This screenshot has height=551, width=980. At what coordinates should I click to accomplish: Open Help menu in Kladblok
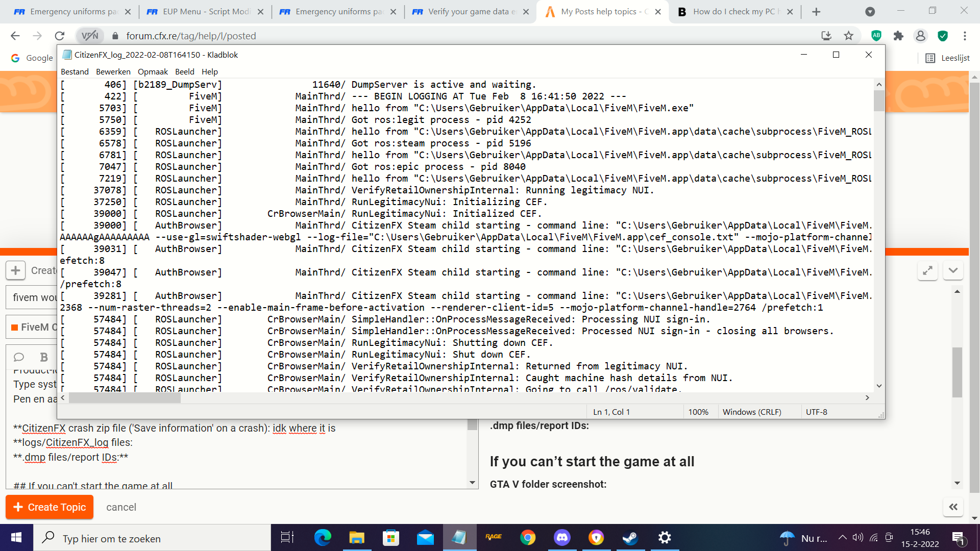click(209, 72)
